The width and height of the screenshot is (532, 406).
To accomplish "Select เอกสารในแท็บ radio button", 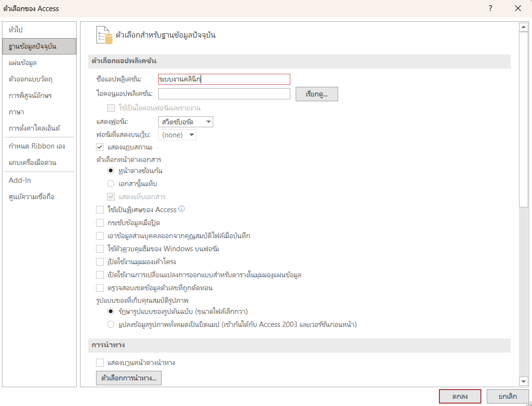I will (111, 184).
